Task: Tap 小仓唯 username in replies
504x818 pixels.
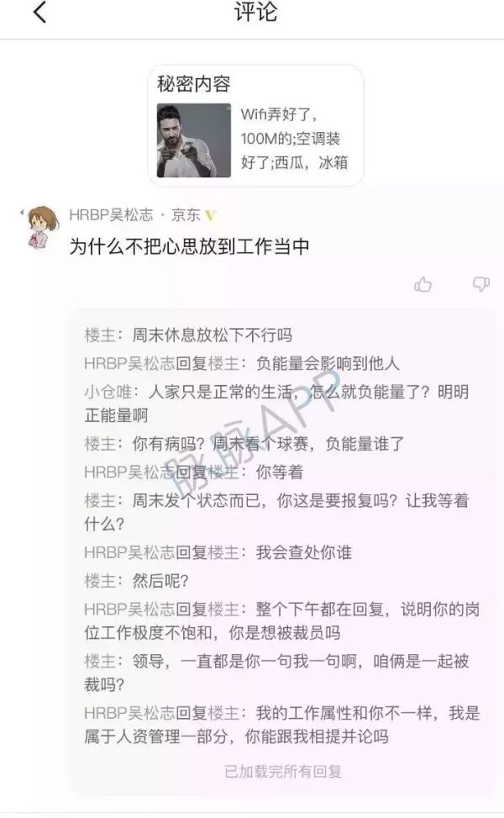Action: 108,391
